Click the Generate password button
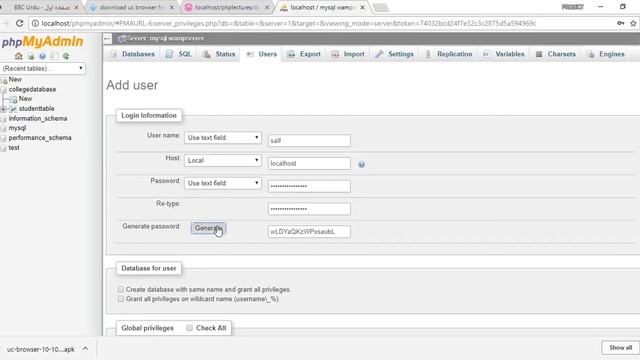 [x=208, y=228]
